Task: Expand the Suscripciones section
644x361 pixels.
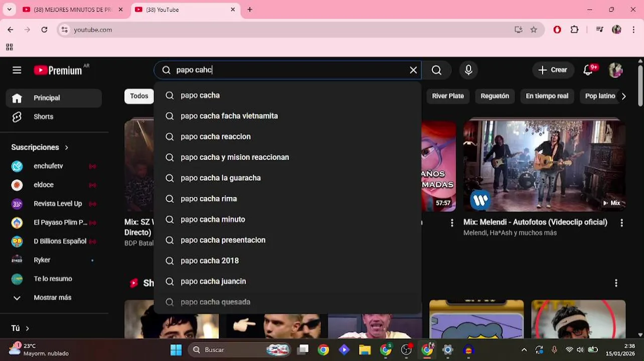Action: coord(40,147)
